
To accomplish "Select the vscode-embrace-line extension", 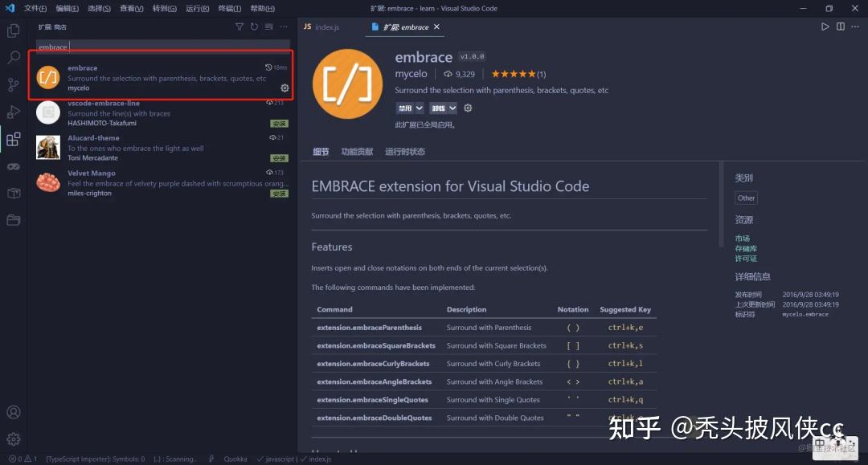I will coord(161,112).
